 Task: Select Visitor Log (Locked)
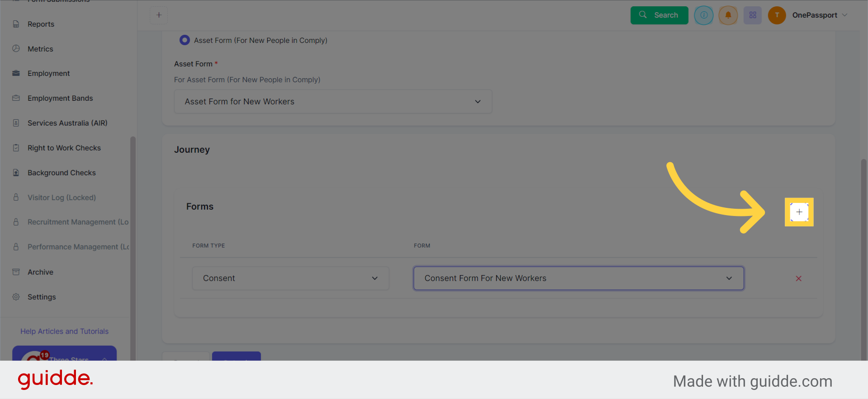[61, 197]
